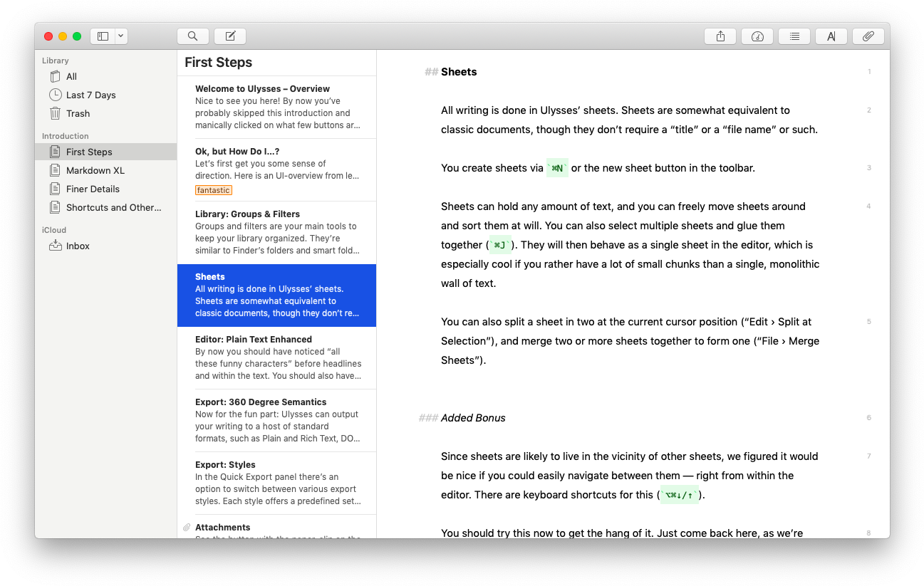Click First Steps sheet list title
Viewport: 924px width, 586px height.
coord(218,63)
